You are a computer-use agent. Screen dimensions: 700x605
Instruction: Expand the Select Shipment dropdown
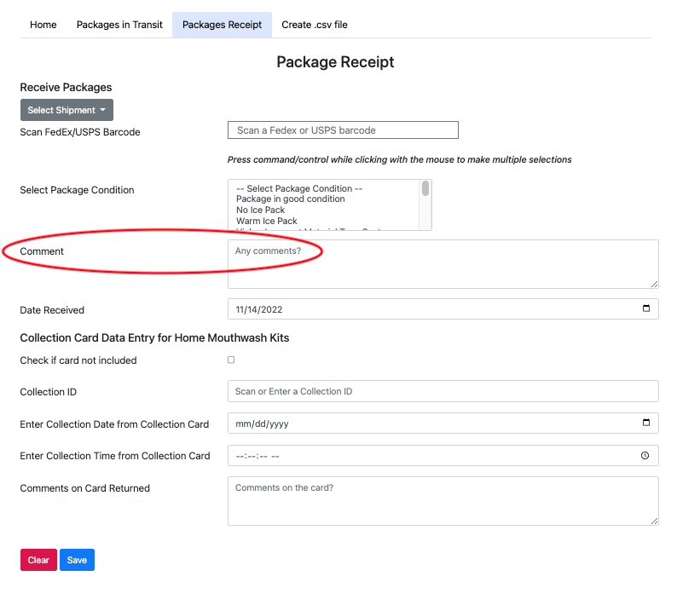(67, 110)
